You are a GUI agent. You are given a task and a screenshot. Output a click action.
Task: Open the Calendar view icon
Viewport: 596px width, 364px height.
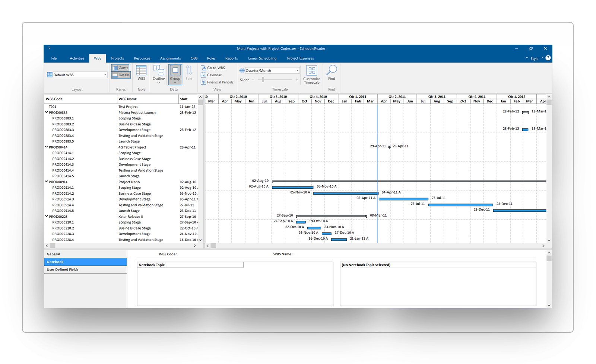coord(211,75)
